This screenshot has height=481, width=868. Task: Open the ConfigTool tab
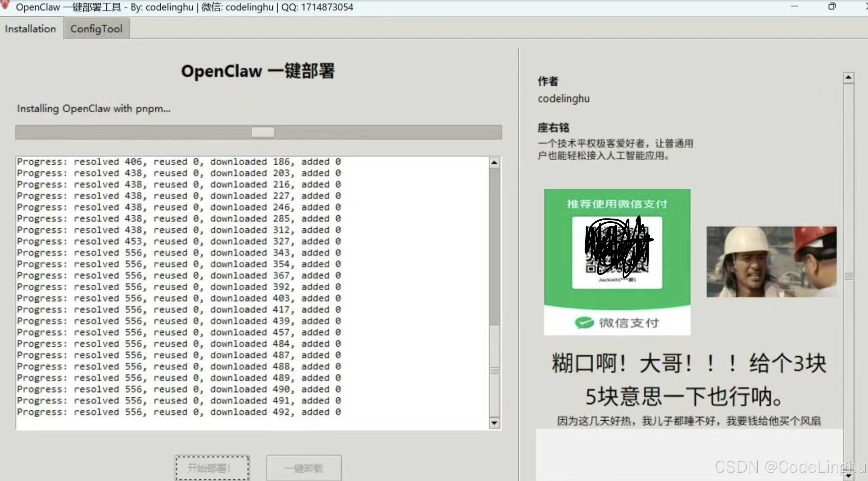coord(96,29)
